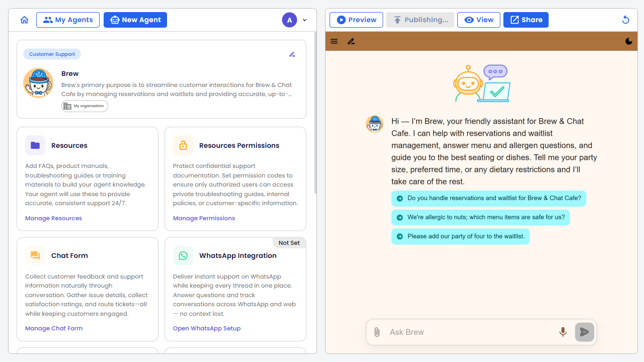Edit the Brew agent pencil icon
The height and width of the screenshot is (362, 644).
pos(292,54)
